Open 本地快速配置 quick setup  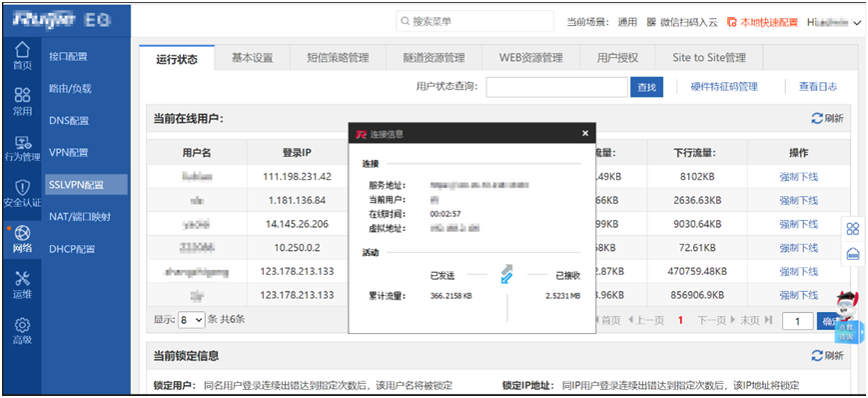click(763, 22)
